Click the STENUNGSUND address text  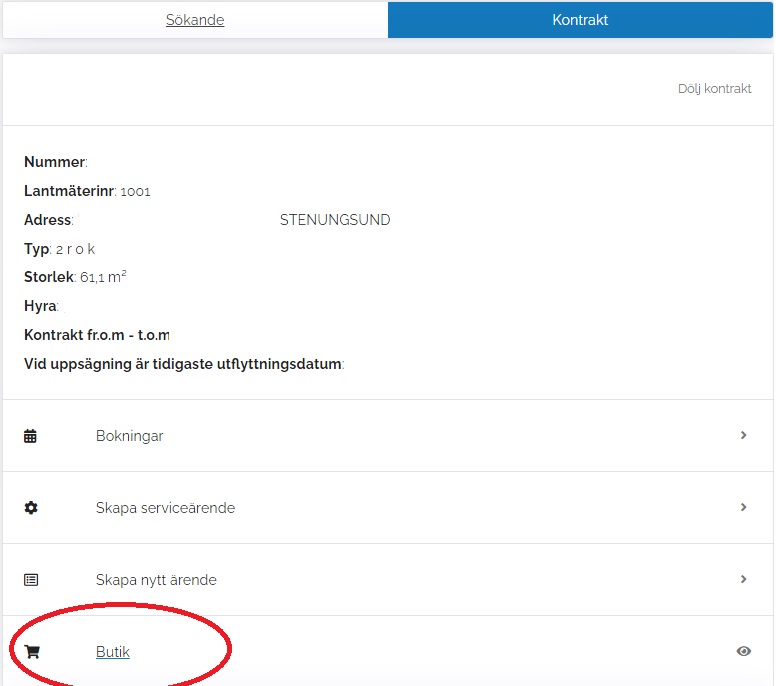pos(335,220)
